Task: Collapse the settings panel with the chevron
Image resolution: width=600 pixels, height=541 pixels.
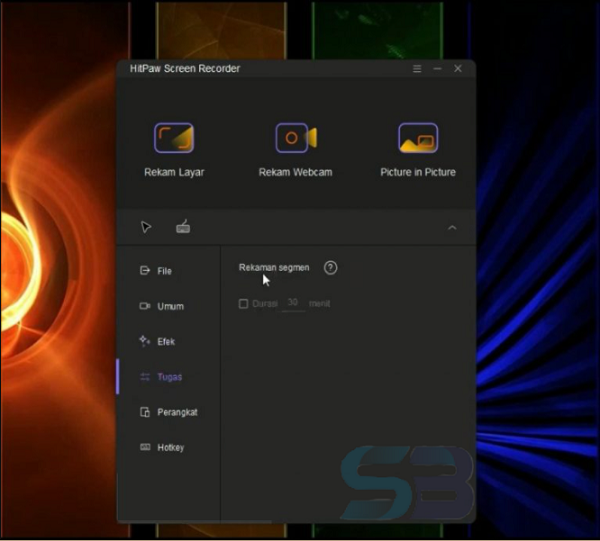Action: point(452,228)
